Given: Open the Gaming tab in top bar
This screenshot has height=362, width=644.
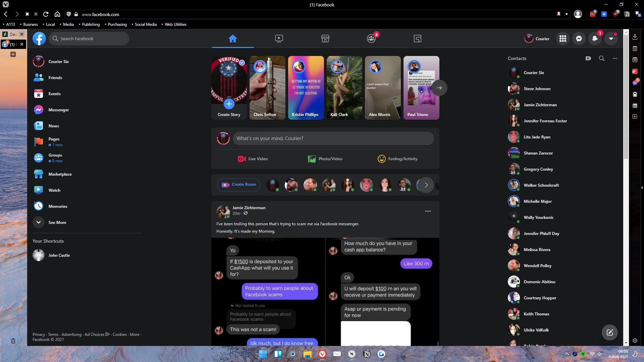Looking at the screenshot, I should [418, 39].
